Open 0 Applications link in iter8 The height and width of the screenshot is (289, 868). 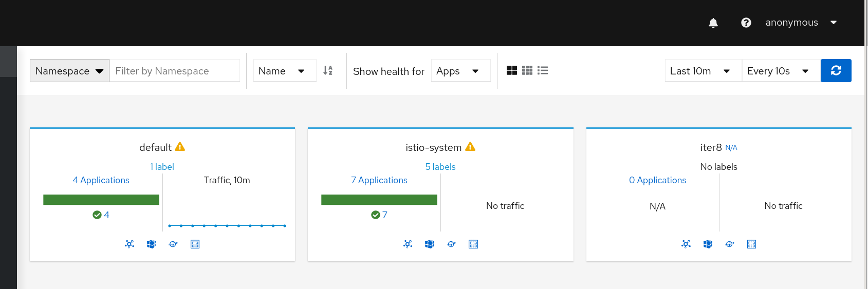pyautogui.click(x=658, y=180)
